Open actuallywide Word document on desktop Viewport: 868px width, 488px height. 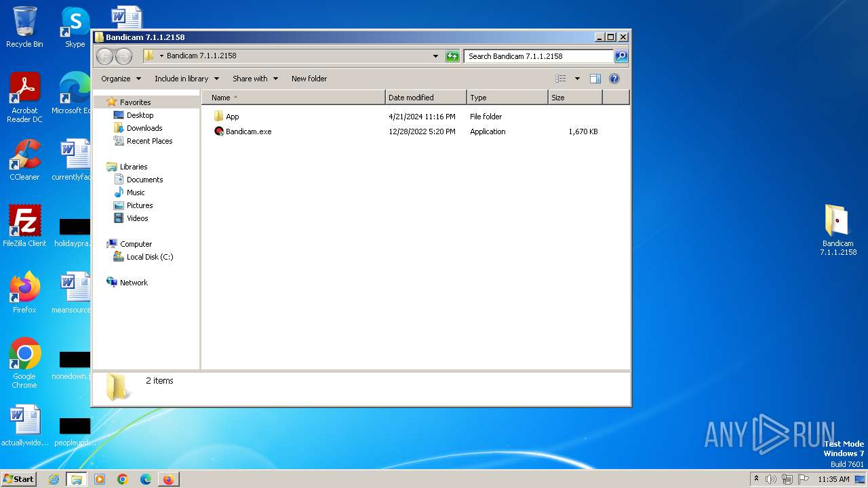pyautogui.click(x=24, y=426)
